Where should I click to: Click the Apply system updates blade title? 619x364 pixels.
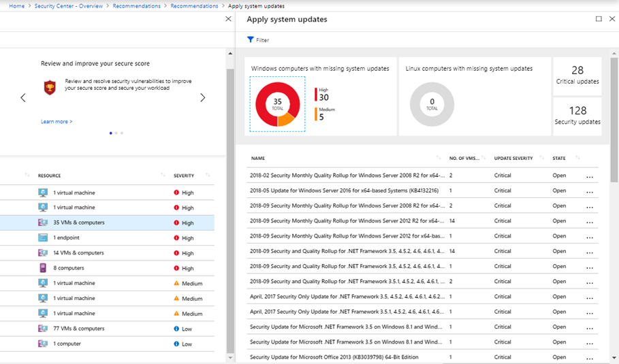coord(287,19)
